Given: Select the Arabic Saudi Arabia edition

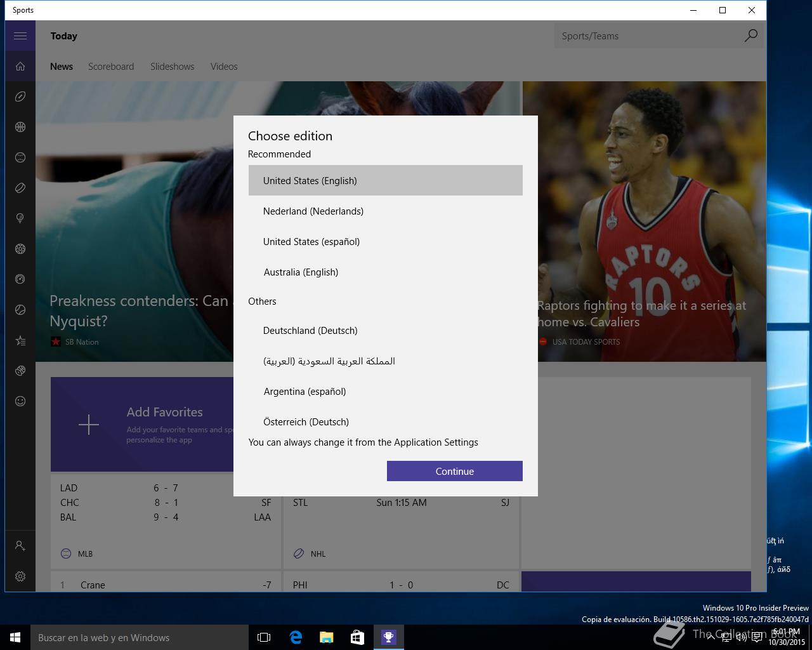Looking at the screenshot, I should [x=385, y=361].
